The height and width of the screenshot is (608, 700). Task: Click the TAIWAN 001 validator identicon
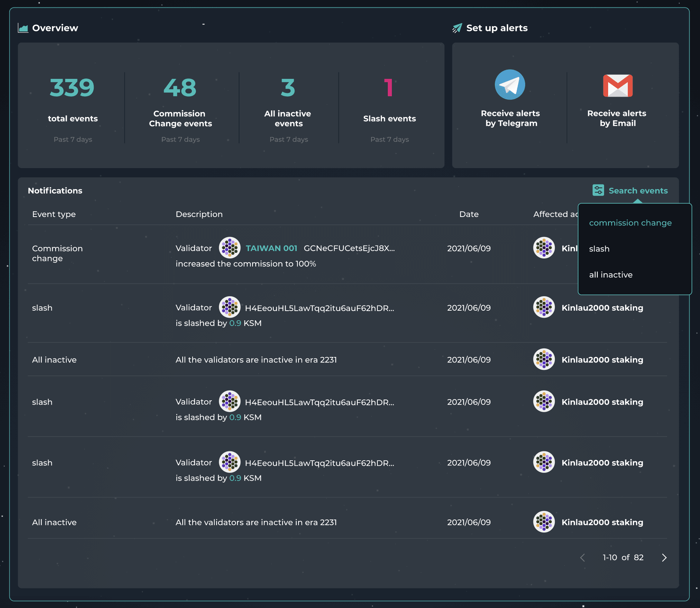pyautogui.click(x=230, y=248)
